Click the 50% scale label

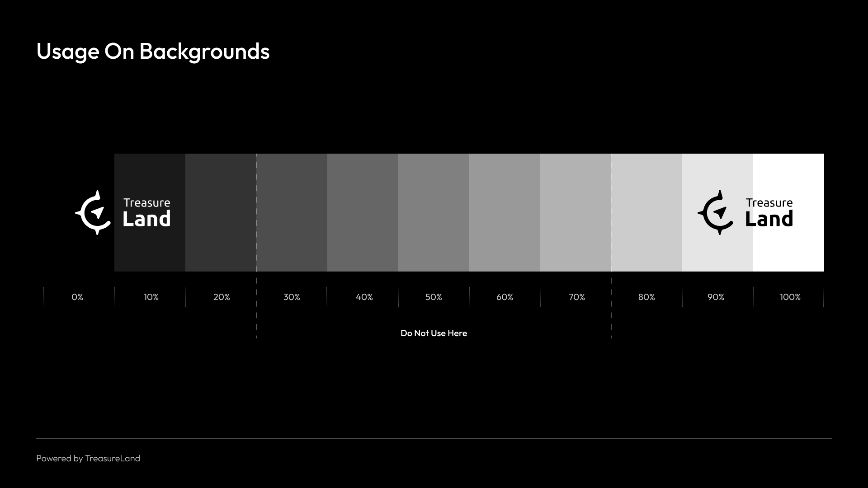[434, 297]
